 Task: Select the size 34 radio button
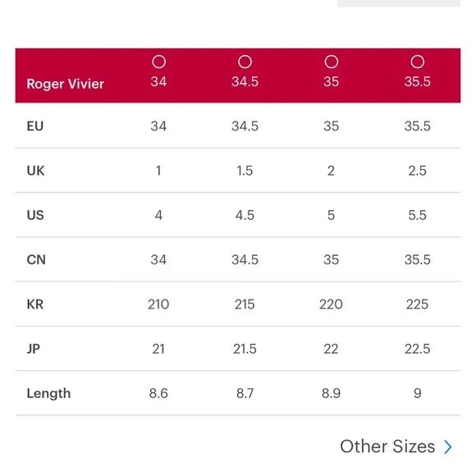pos(158,62)
